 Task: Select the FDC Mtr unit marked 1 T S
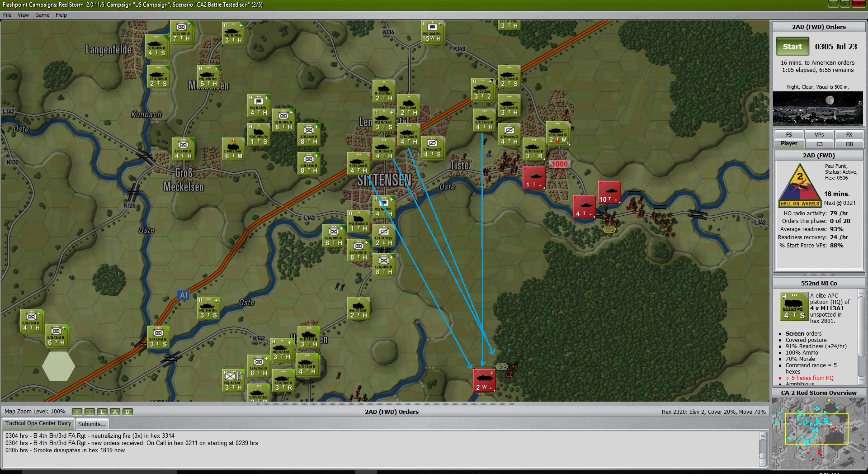[x=259, y=135]
